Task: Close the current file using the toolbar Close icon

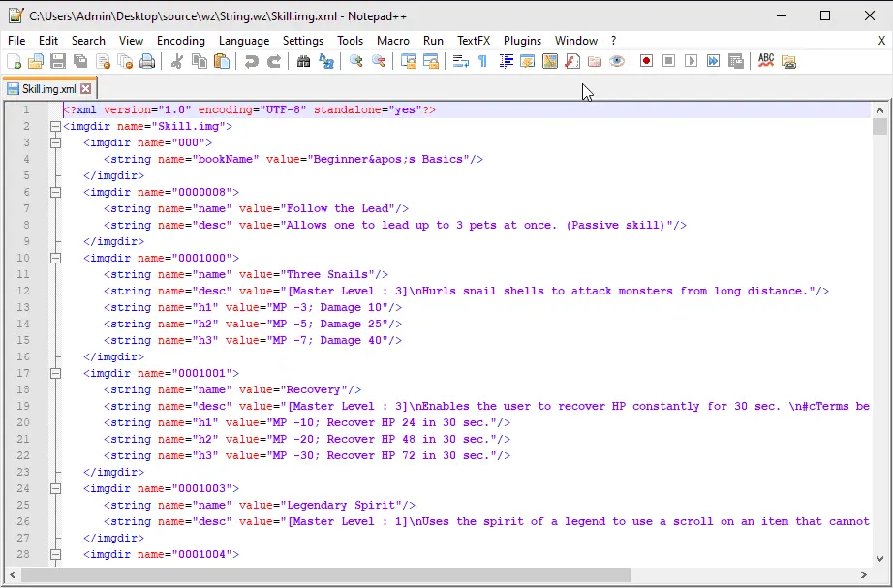Action: coord(103,62)
